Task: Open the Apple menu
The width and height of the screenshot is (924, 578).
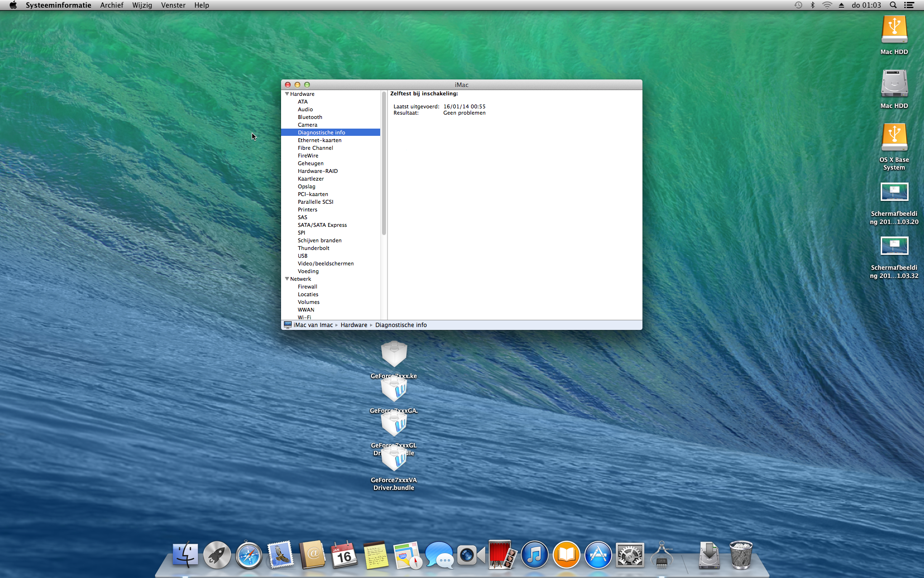Action: tap(13, 5)
